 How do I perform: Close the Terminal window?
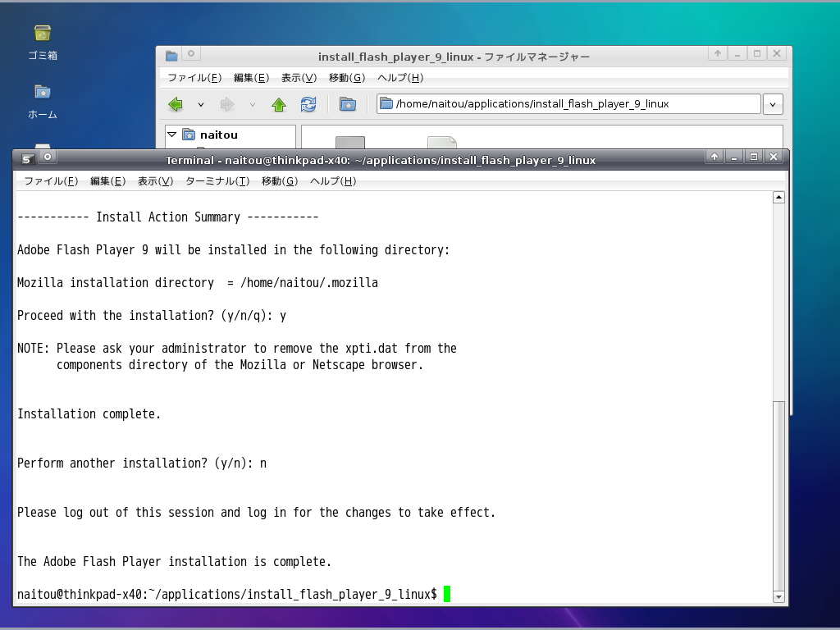click(x=774, y=157)
